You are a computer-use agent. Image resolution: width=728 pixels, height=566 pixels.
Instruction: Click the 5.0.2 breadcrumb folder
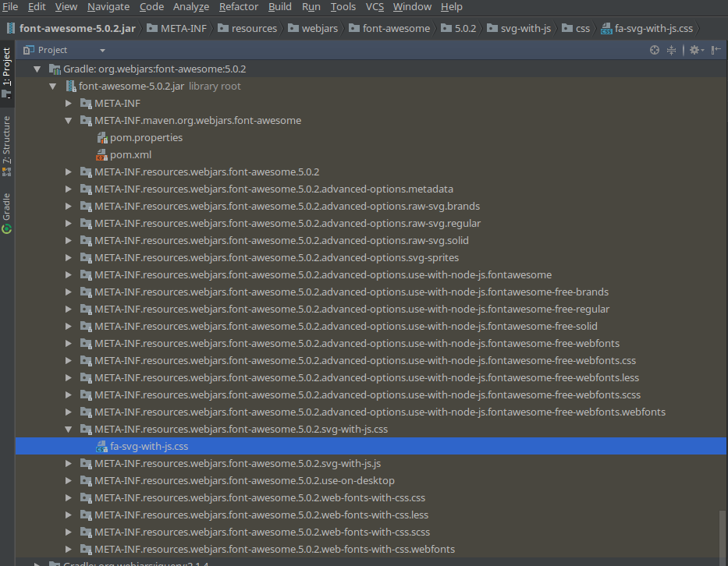[x=458, y=29]
